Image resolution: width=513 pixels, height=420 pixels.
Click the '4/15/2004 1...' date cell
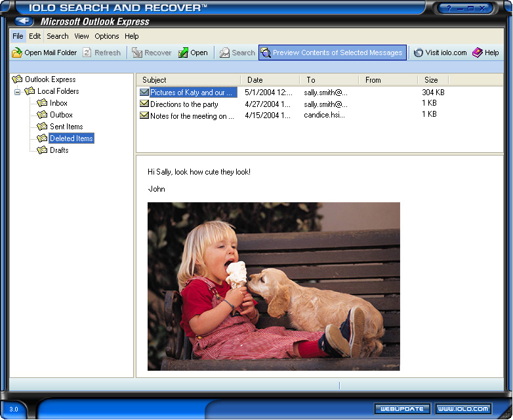pos(267,115)
